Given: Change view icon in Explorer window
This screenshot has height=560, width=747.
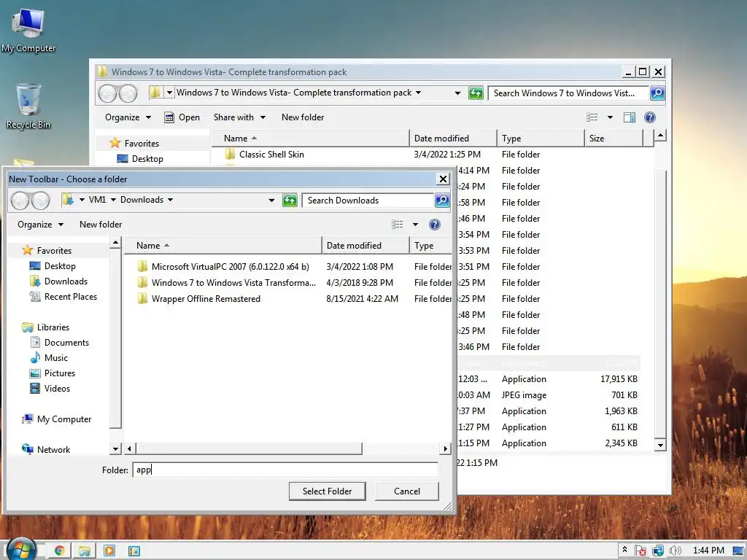Looking at the screenshot, I should 592,117.
